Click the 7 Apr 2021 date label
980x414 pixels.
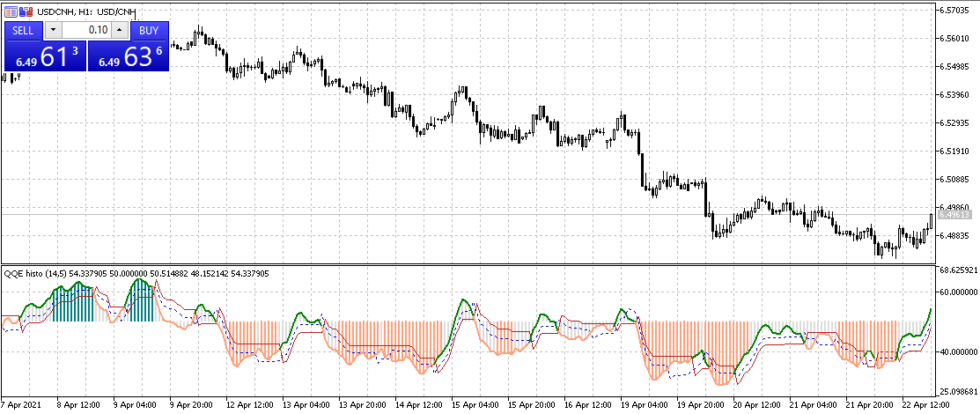[21, 404]
